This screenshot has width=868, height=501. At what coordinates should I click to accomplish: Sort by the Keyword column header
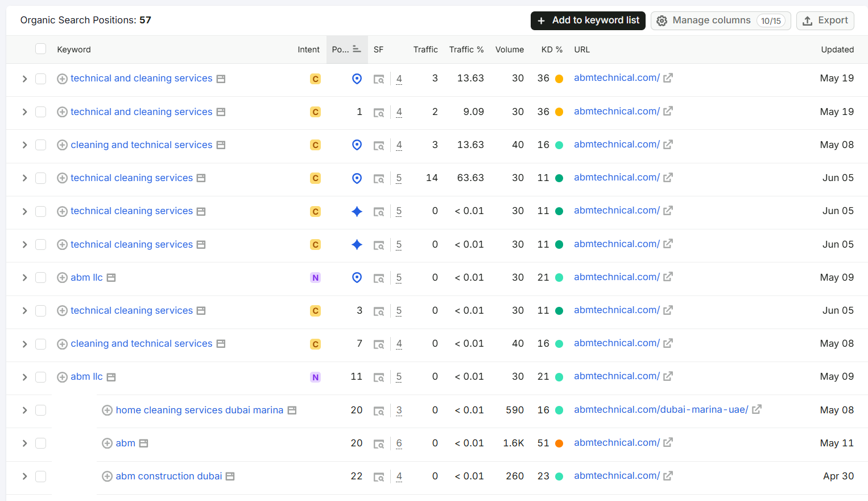pos(74,50)
